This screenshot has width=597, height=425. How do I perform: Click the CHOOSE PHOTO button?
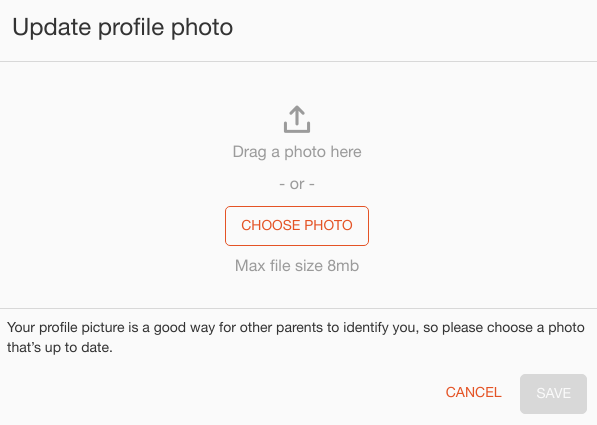click(x=297, y=226)
